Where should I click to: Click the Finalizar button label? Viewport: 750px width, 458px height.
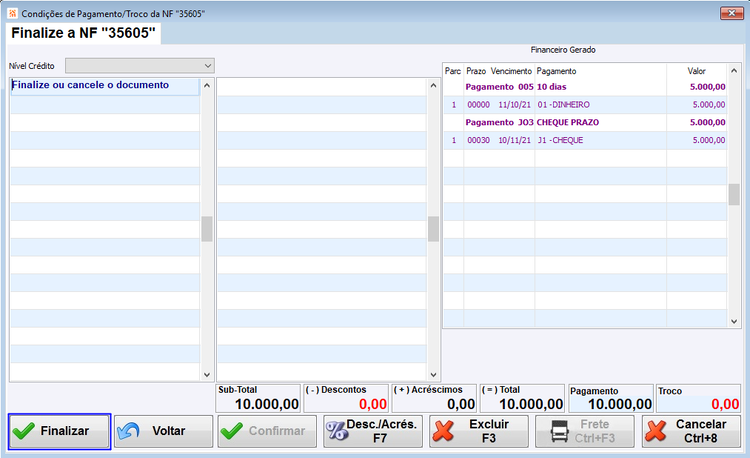pos(65,431)
